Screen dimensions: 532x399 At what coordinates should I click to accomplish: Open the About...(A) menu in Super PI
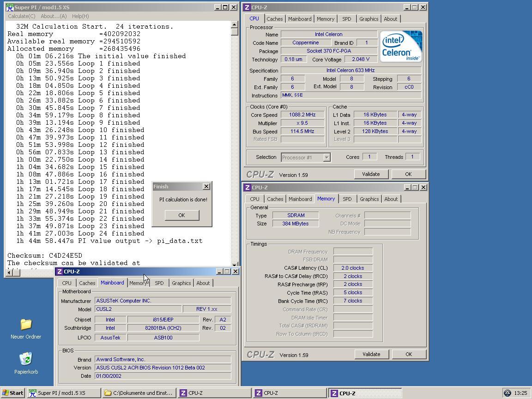click(54, 16)
